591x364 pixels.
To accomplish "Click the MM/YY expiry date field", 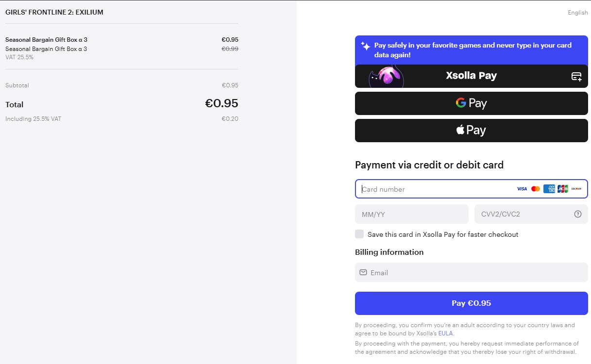I will tap(411, 214).
